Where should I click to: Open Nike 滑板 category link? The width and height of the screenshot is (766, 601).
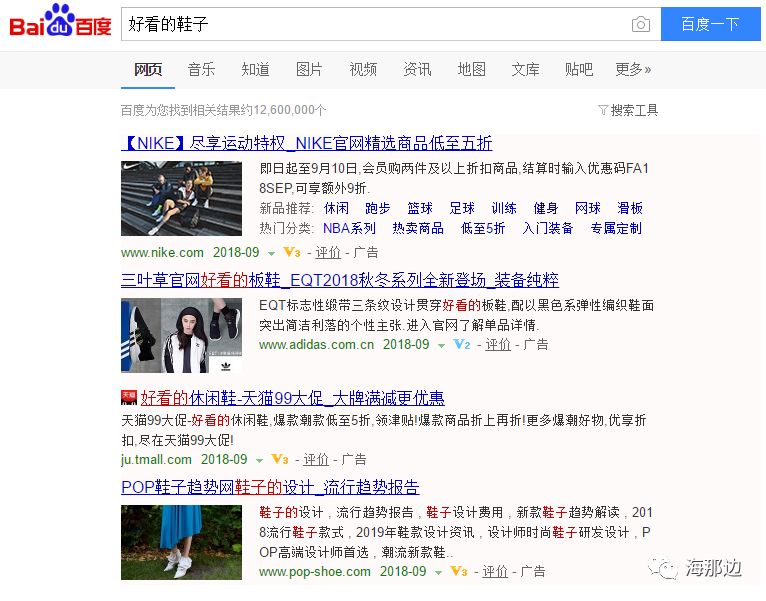630,208
